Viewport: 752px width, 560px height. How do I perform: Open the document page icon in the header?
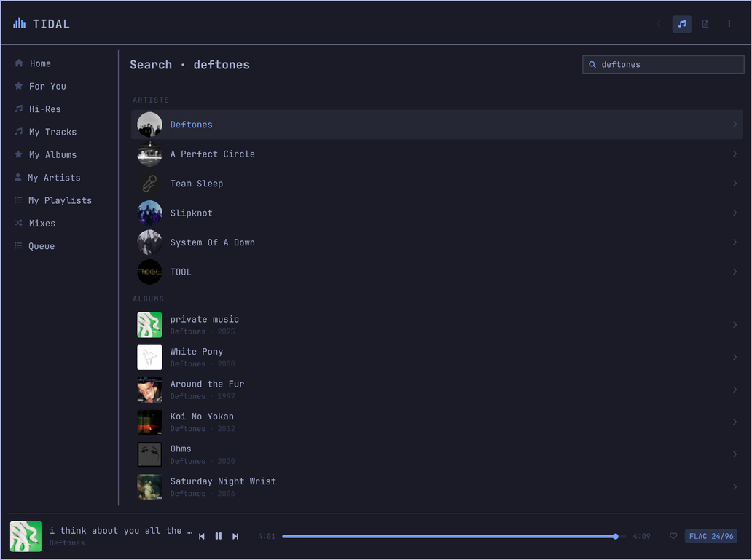[x=705, y=24]
